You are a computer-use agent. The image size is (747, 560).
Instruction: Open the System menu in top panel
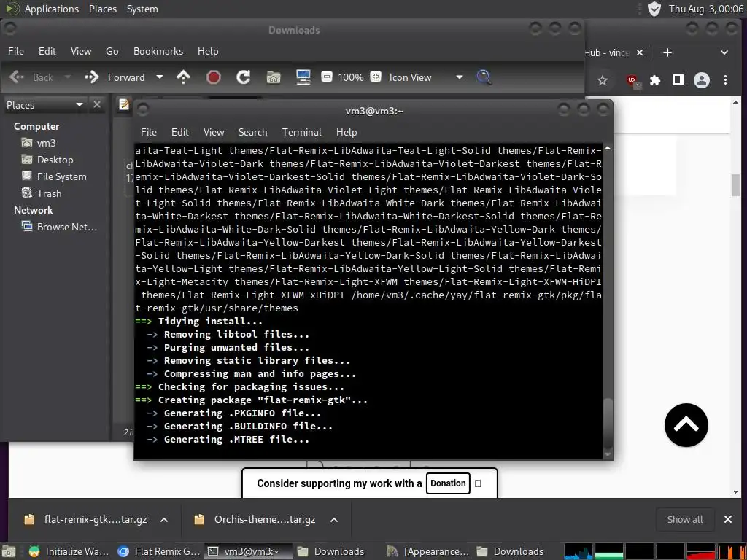[142, 9]
